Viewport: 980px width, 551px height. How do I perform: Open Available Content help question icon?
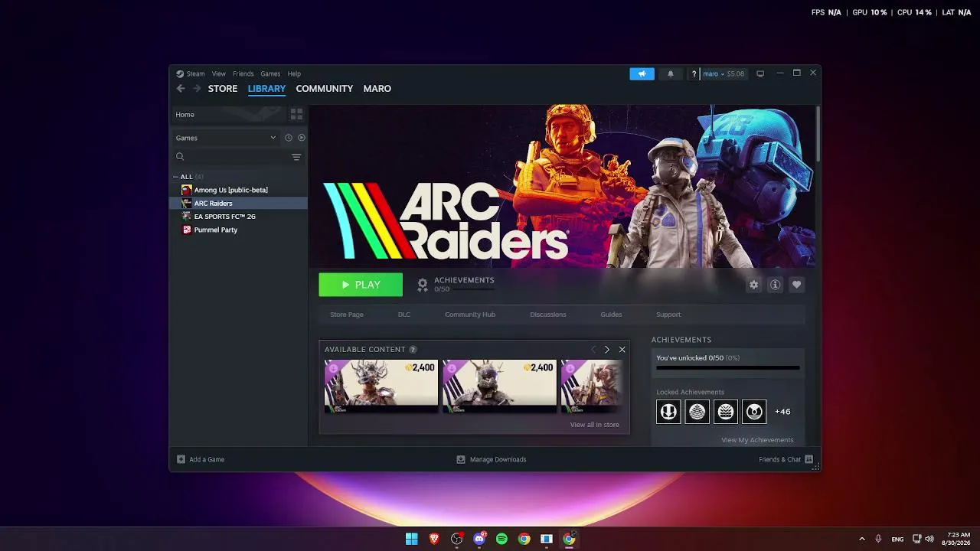click(413, 350)
